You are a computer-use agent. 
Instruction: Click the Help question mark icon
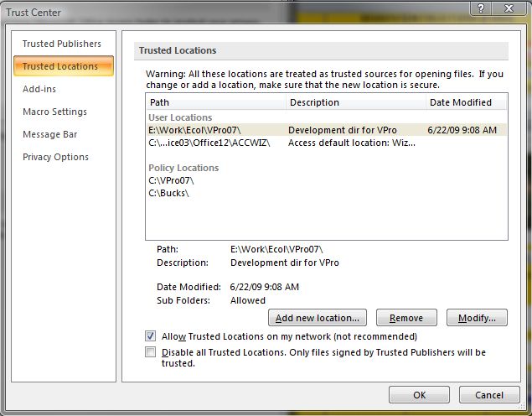pyautogui.click(x=481, y=8)
